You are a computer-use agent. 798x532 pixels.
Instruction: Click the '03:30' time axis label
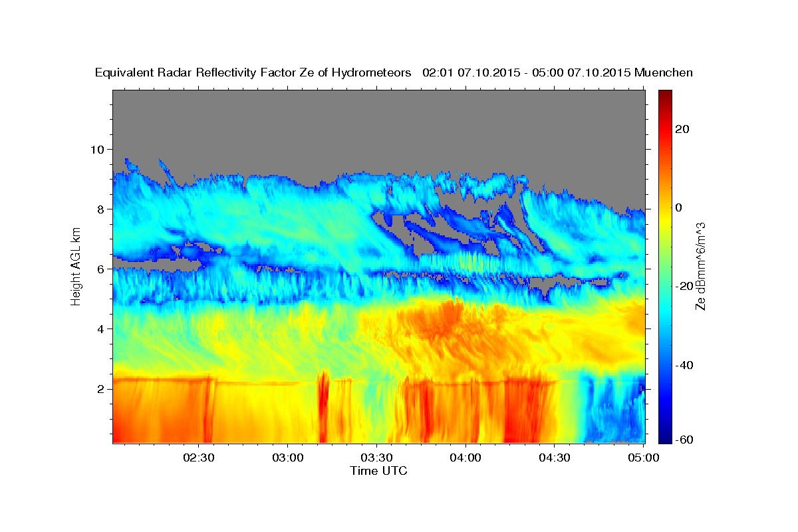[x=377, y=458]
